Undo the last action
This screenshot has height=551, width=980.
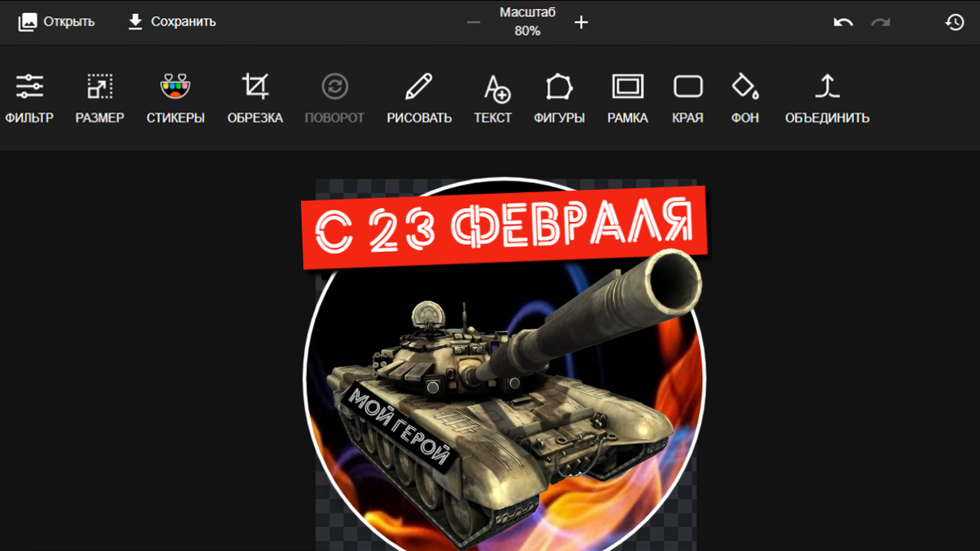pos(842,22)
